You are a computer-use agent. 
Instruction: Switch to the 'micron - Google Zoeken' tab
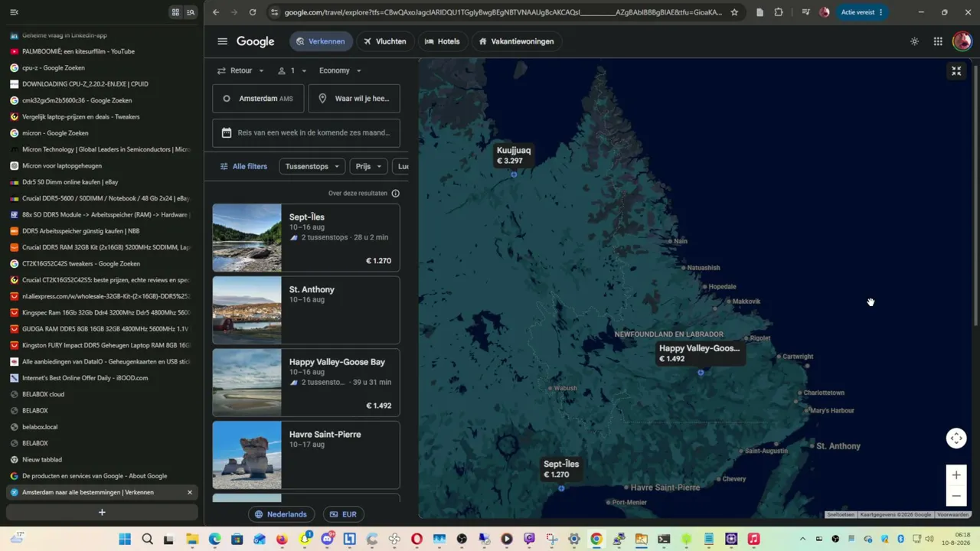pos(102,133)
